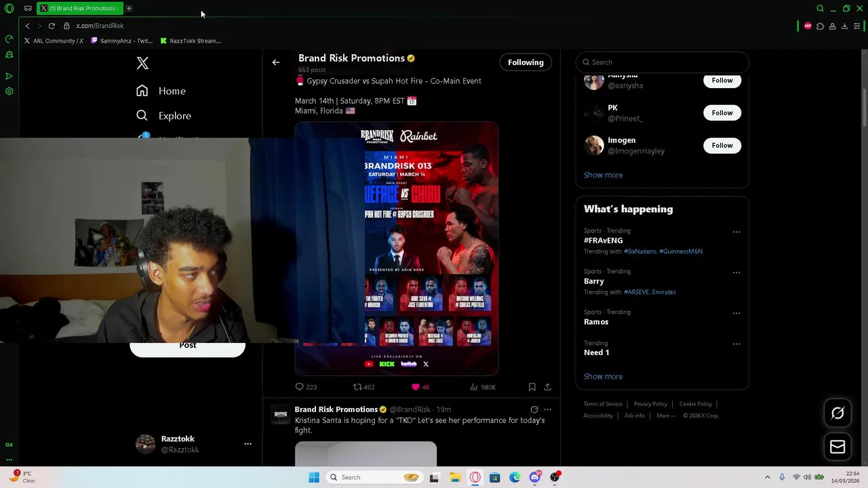Open the sidebar player arrow icon
Viewport: 868px width, 488px height.
tap(9, 76)
